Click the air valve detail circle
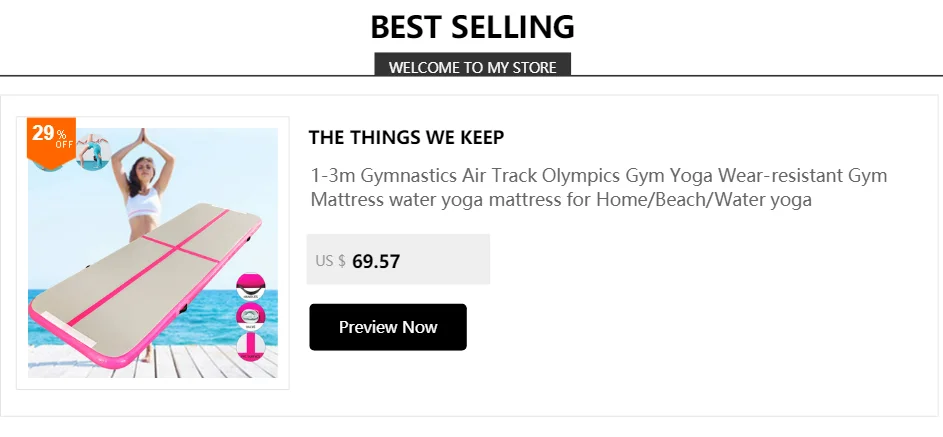943x437 pixels. coord(251,317)
